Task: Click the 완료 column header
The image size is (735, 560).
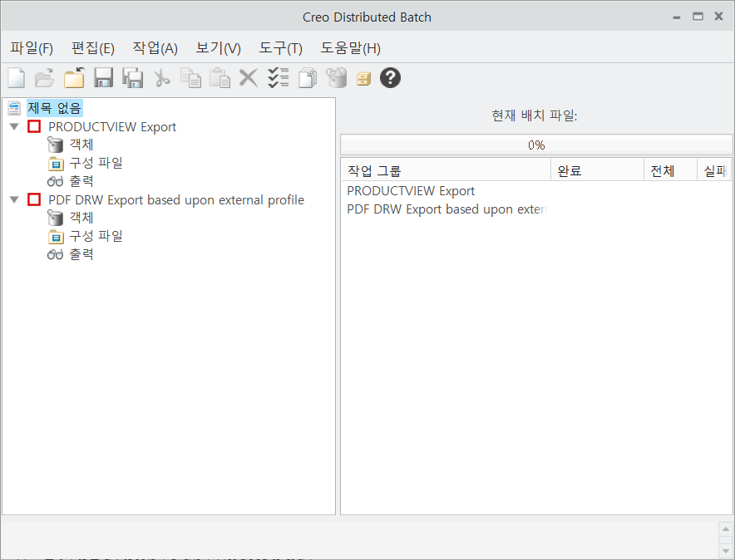Action: pyautogui.click(x=598, y=170)
